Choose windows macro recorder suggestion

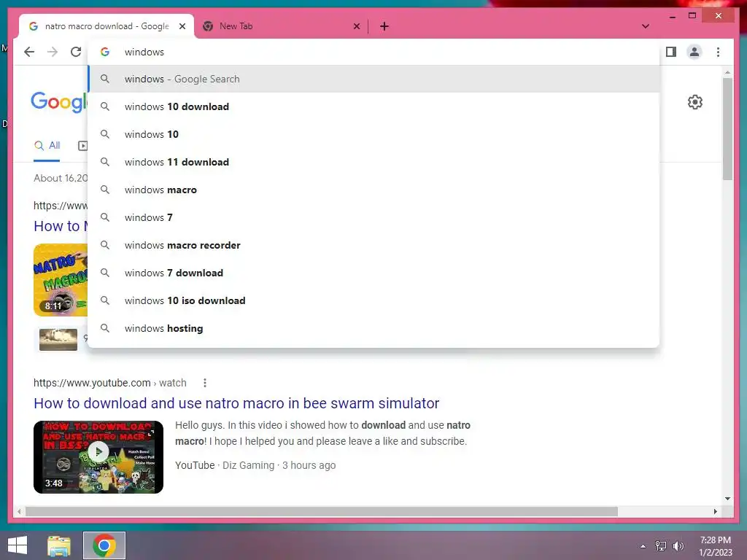[374, 245]
